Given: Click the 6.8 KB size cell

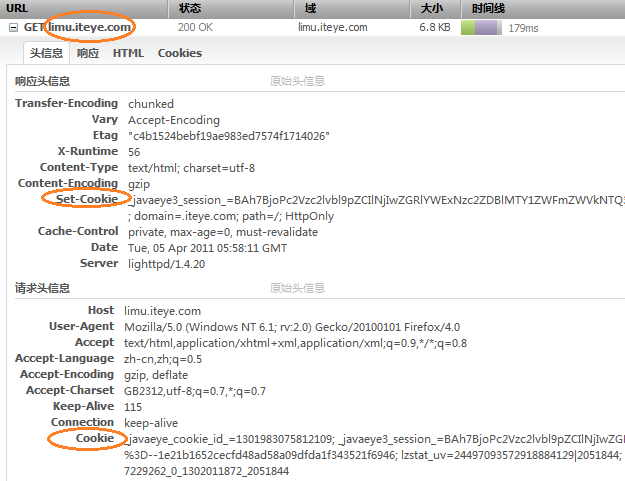Looking at the screenshot, I should point(435,27).
